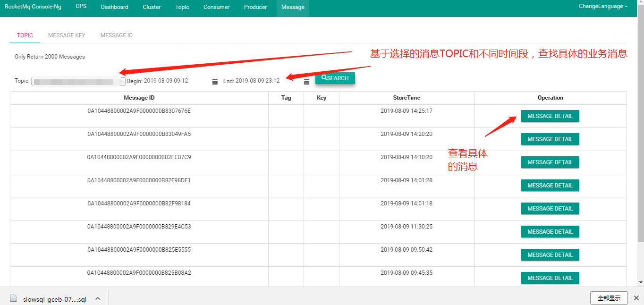View message detail for ID ending B8307676E

[x=550, y=116]
